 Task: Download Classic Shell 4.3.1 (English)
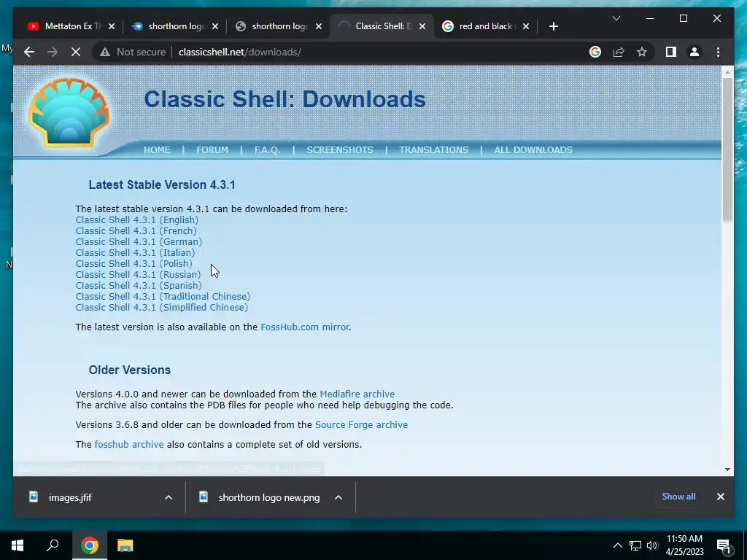[136, 219]
